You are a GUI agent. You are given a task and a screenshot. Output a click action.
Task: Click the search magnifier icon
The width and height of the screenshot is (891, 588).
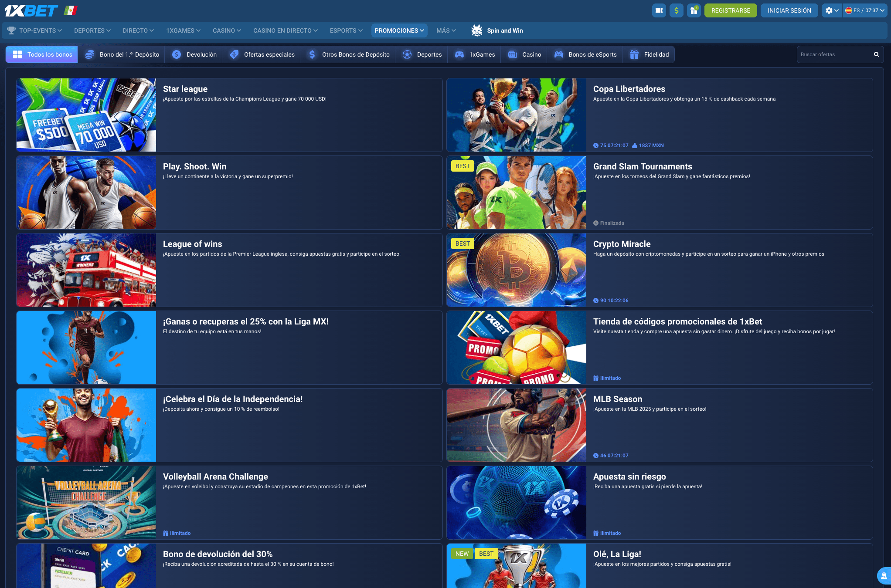tap(876, 54)
